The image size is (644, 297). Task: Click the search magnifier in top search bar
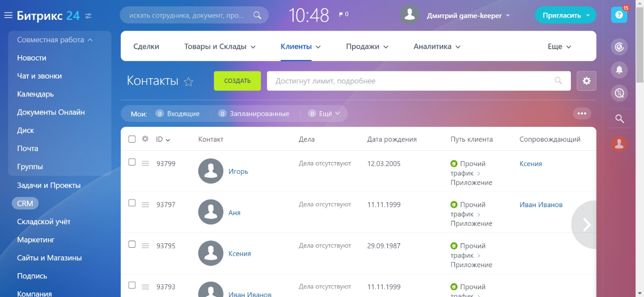click(x=257, y=15)
